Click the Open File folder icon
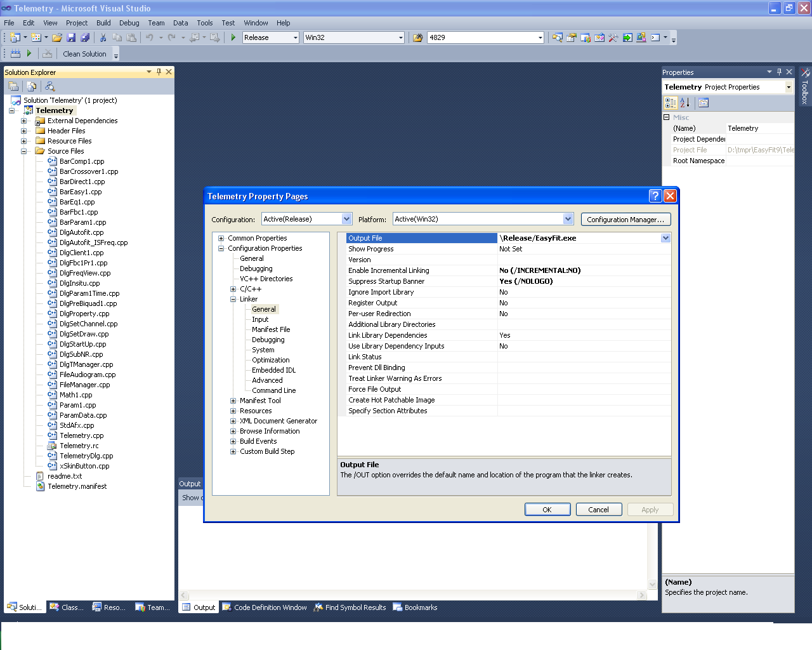The width and height of the screenshot is (812, 650). click(57, 37)
